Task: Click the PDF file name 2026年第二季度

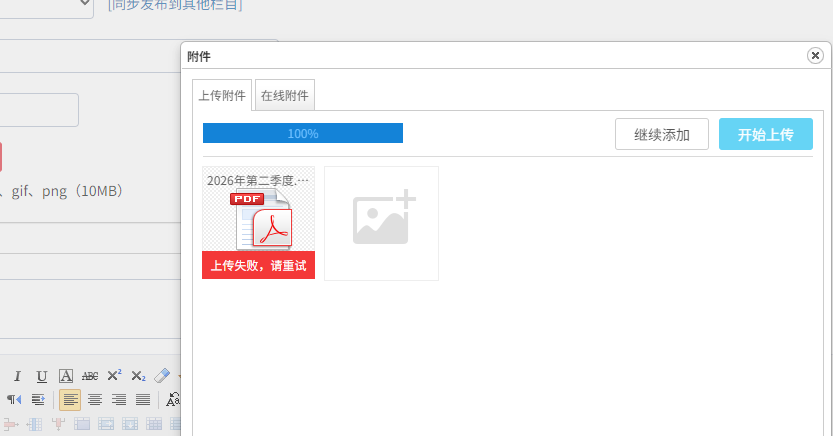Action: (x=258, y=181)
